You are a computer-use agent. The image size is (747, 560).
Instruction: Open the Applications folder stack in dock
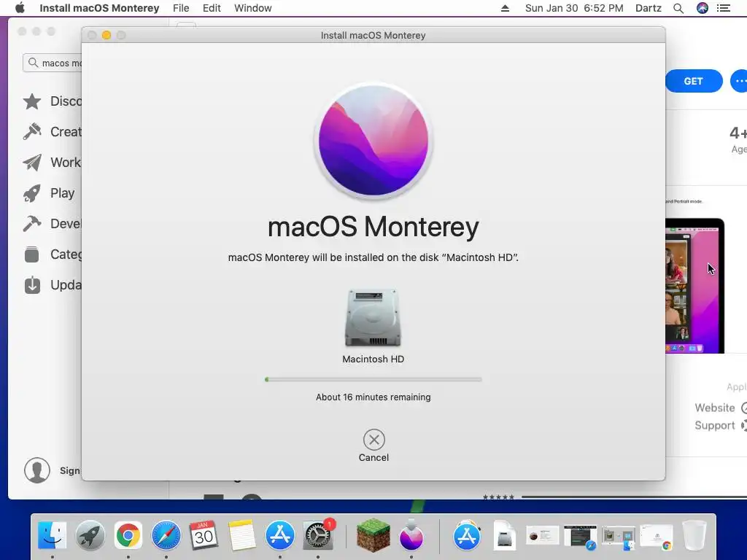pos(466,536)
